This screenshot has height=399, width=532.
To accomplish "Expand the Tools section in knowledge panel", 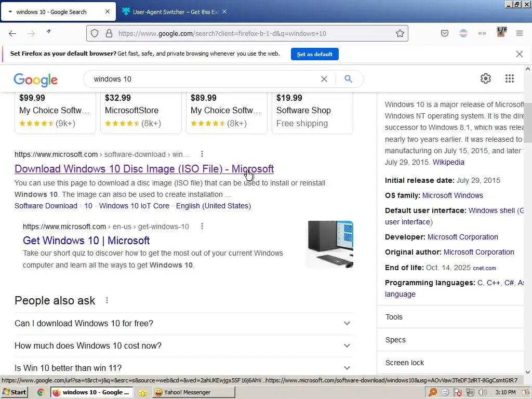I will [x=450, y=317].
